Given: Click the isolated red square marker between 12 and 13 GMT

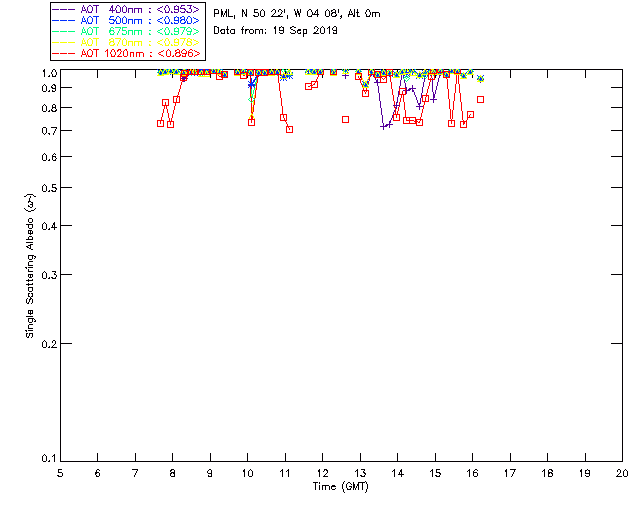Looking at the screenshot, I should (345, 120).
